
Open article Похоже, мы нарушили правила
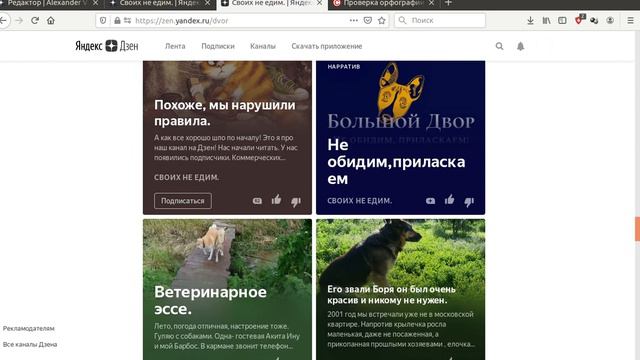tap(224, 113)
